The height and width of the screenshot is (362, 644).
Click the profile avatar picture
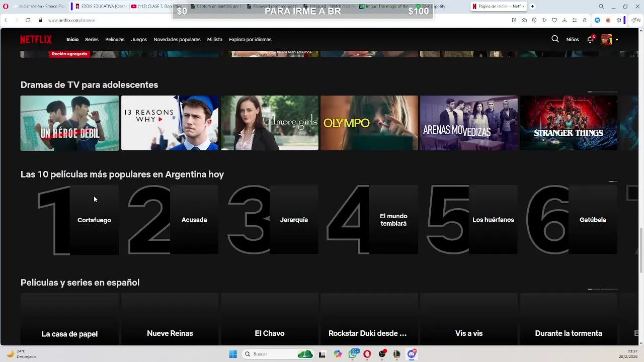[x=606, y=39]
